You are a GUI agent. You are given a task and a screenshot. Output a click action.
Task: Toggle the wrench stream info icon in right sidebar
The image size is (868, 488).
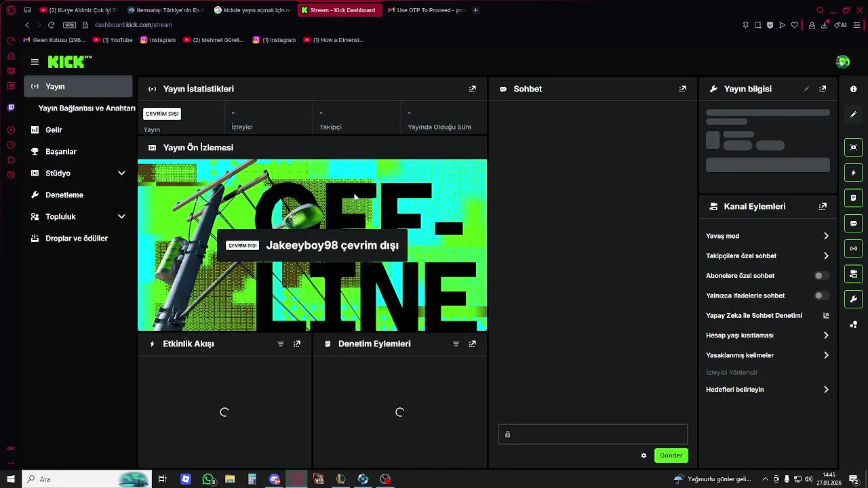(853, 299)
